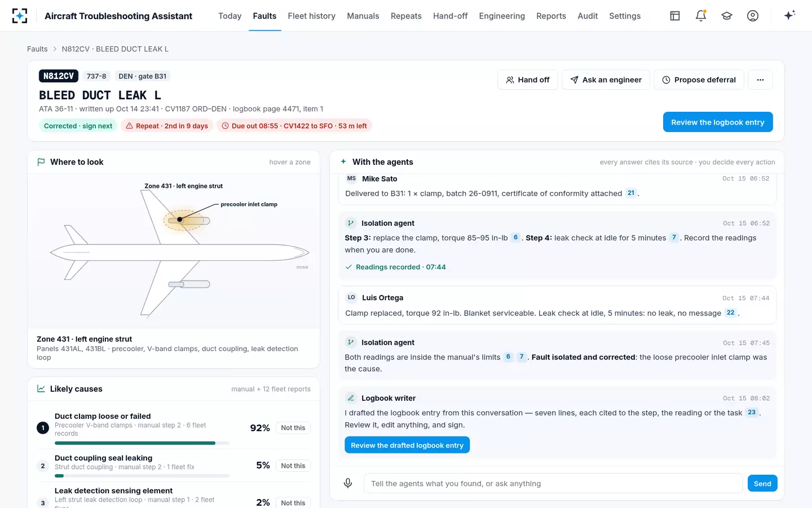Open the notifications bell icon
This screenshot has height=508, width=812.
701,16
